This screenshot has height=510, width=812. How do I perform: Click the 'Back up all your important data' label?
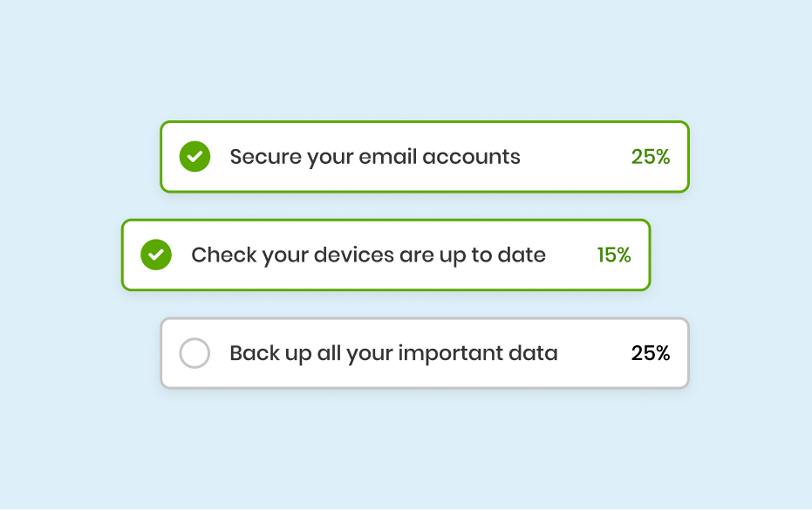click(393, 353)
